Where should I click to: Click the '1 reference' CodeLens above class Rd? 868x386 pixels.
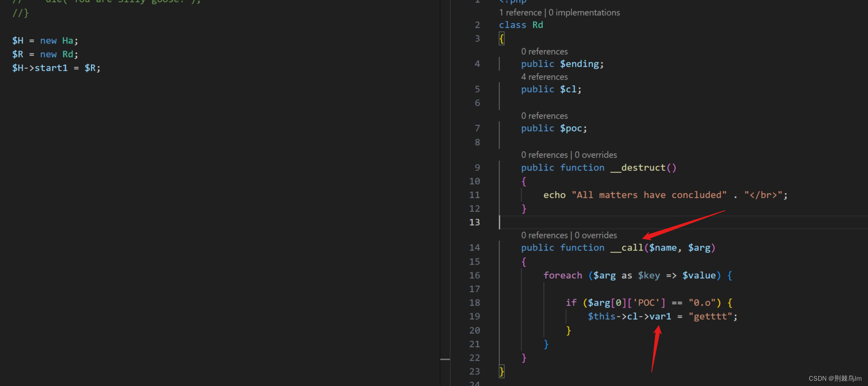pos(520,12)
